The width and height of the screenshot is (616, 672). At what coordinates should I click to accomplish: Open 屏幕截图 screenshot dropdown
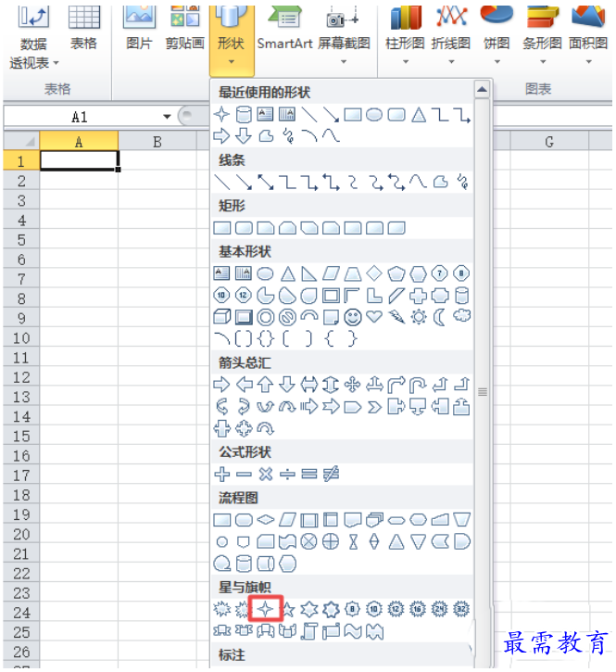[x=344, y=36]
